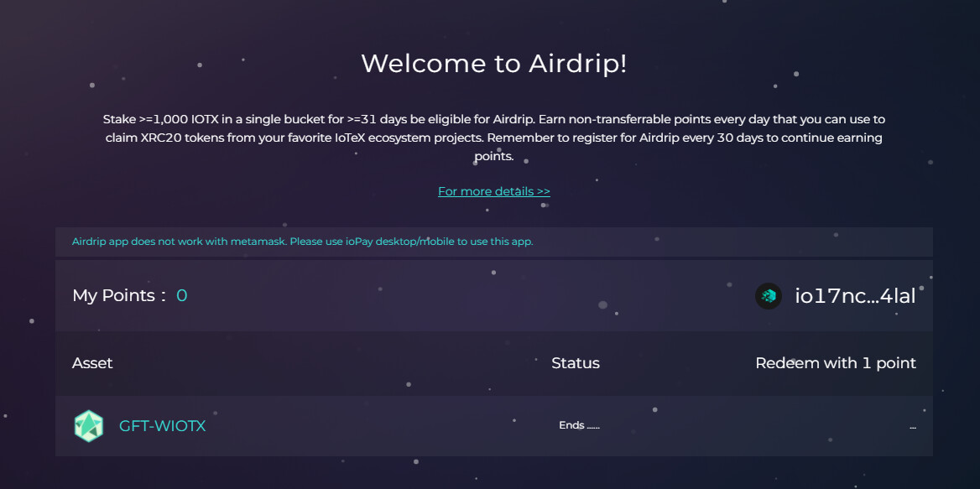980x489 pixels.
Task: Click the Status column header
Action: (575, 363)
